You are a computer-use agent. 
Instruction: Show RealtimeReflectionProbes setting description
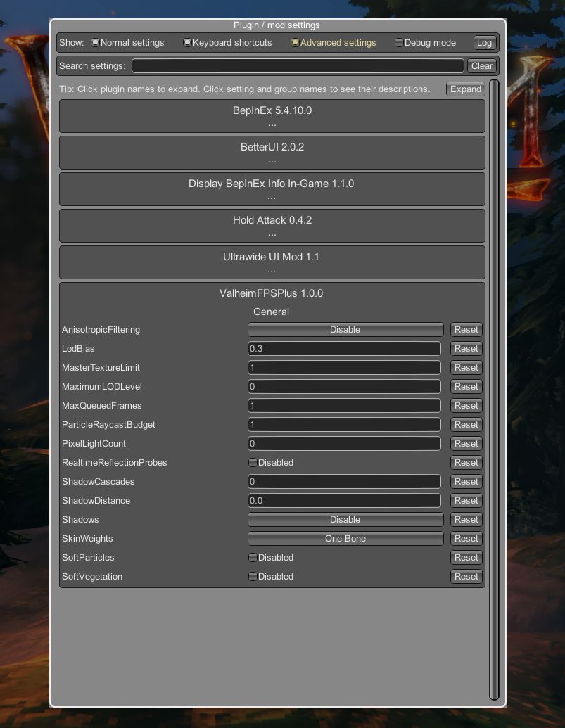pyautogui.click(x=114, y=462)
